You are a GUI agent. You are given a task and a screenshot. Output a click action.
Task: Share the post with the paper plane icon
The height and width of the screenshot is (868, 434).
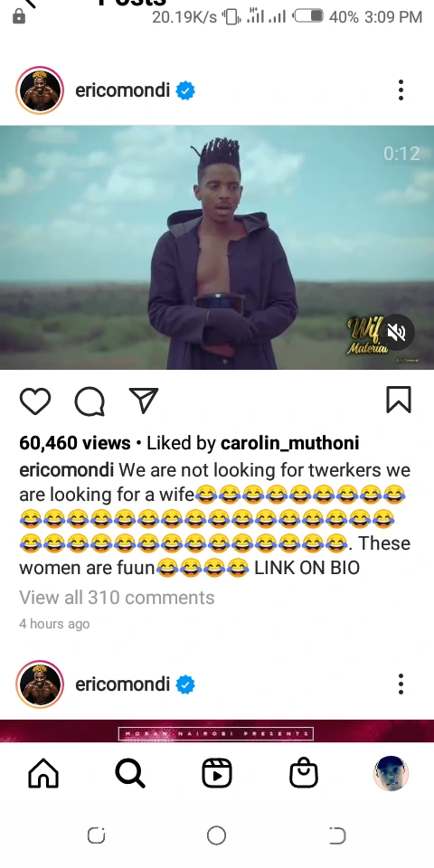pyautogui.click(x=144, y=401)
